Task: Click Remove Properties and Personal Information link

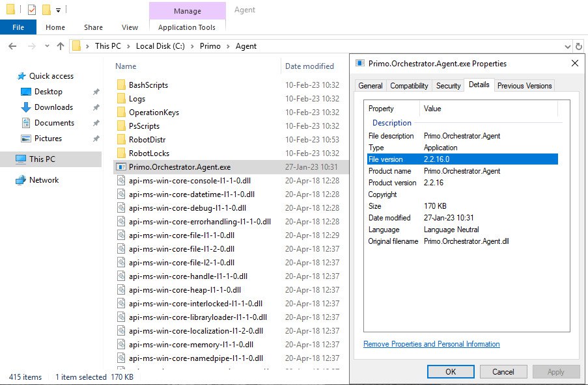Action: pyautogui.click(x=431, y=344)
